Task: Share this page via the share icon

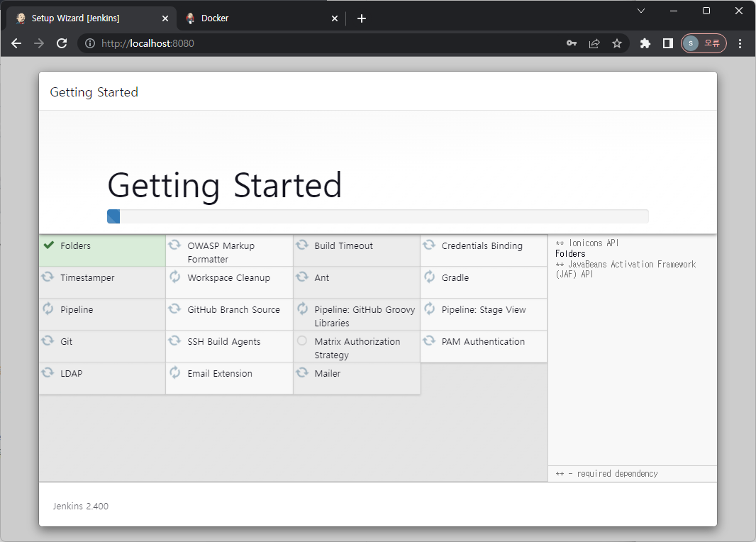Action: (594, 43)
